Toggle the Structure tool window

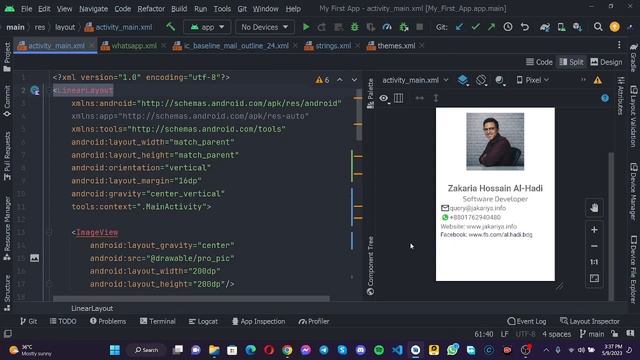pos(7,292)
